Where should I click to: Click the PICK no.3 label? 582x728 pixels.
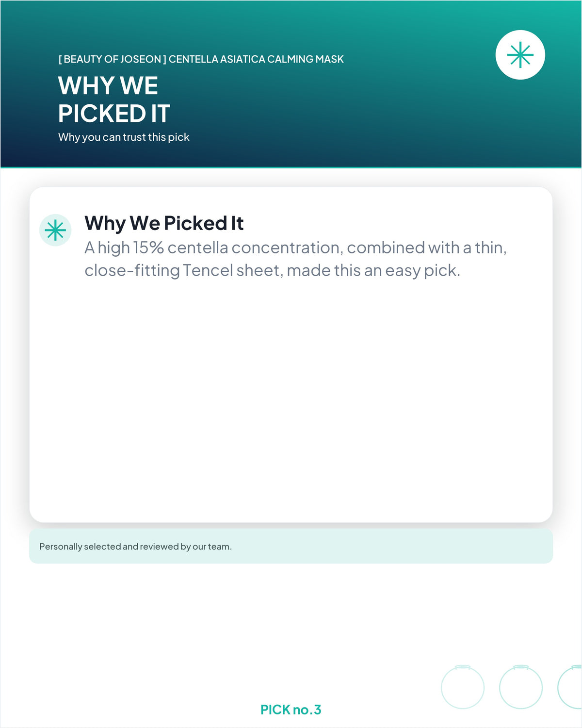point(291,710)
